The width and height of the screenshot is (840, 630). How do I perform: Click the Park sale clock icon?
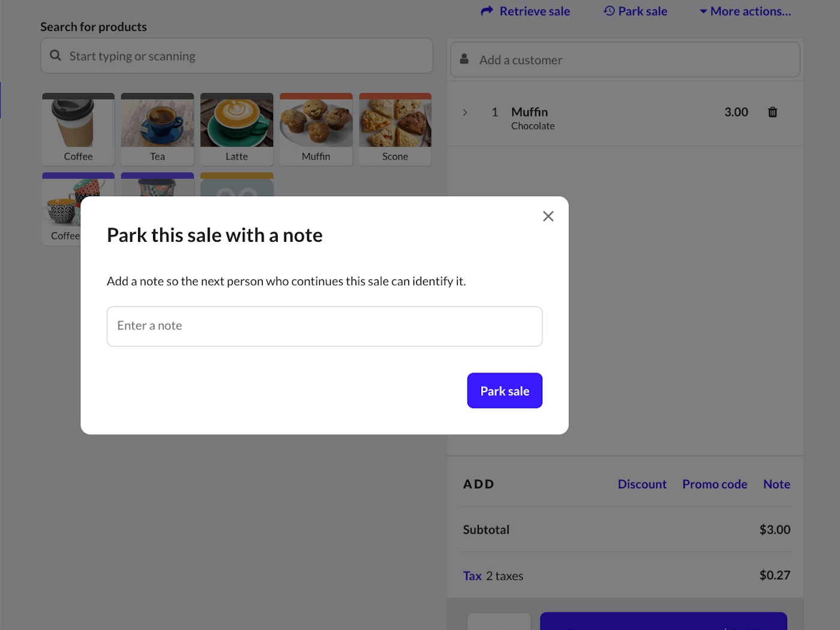point(609,11)
